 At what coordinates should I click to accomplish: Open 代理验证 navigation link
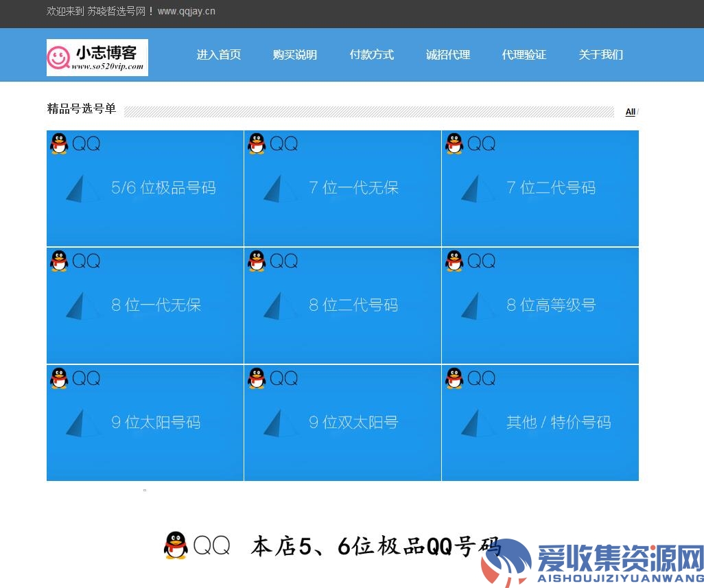coord(524,55)
